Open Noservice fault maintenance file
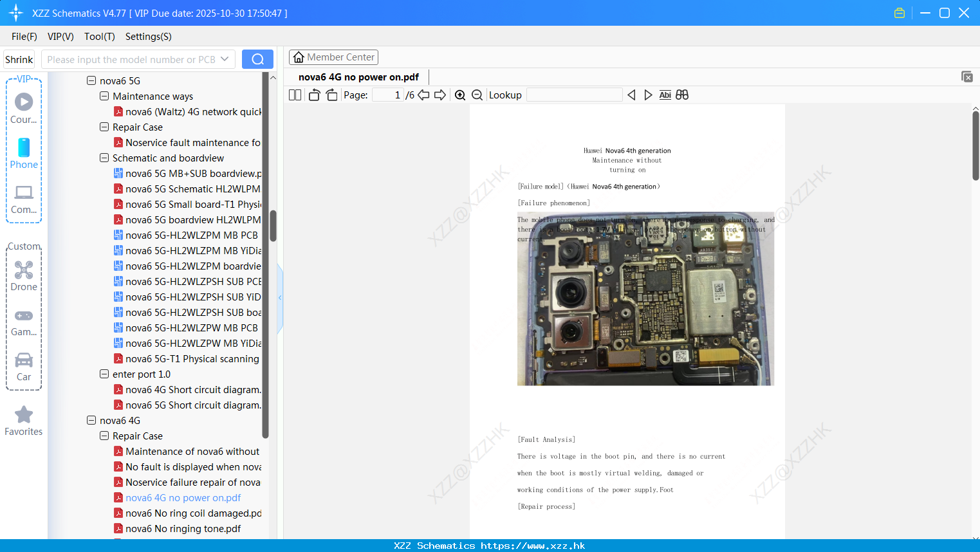The width and height of the screenshot is (980, 552). [187, 143]
